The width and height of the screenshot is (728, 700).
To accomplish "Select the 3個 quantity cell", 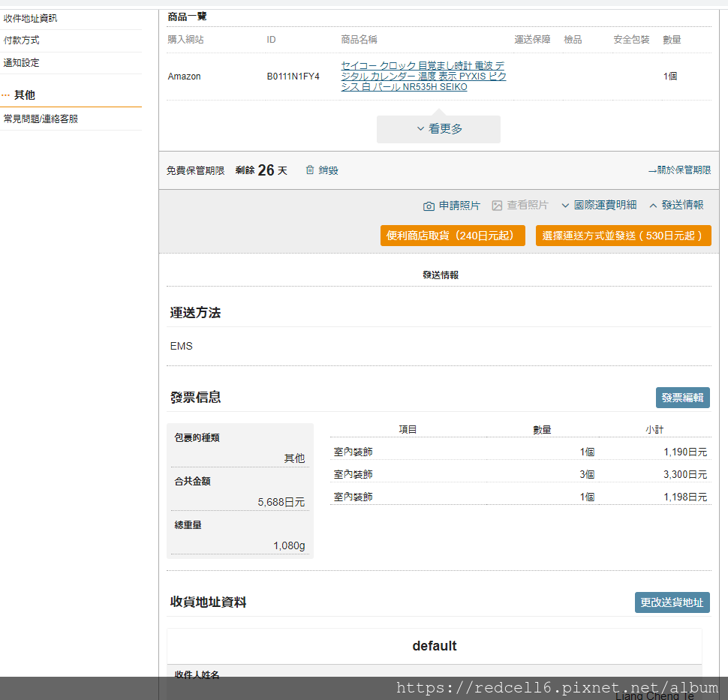I will (587, 474).
